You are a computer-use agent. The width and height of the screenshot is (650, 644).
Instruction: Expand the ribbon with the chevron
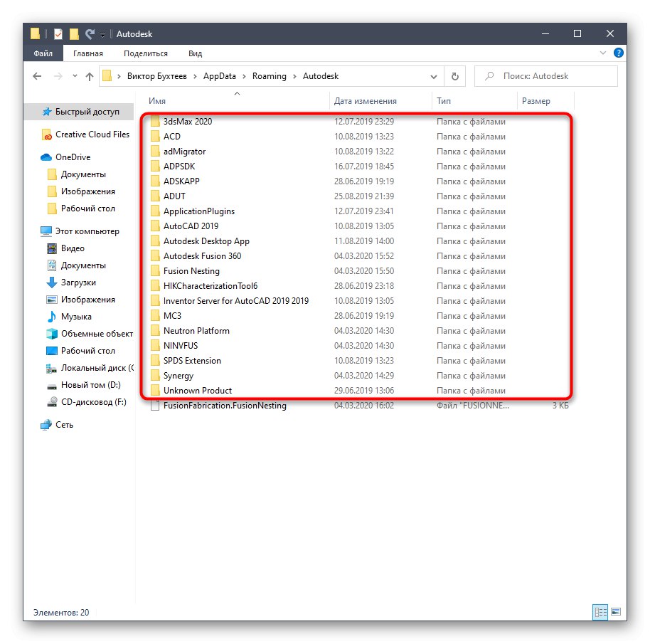[603, 53]
